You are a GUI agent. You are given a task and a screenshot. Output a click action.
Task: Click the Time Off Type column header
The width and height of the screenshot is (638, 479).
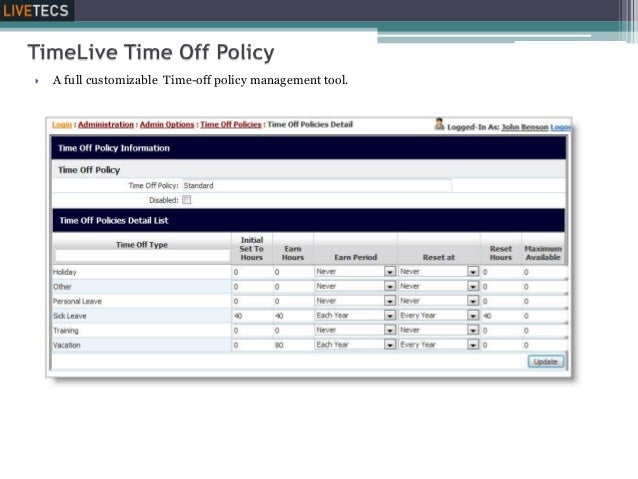click(x=142, y=245)
